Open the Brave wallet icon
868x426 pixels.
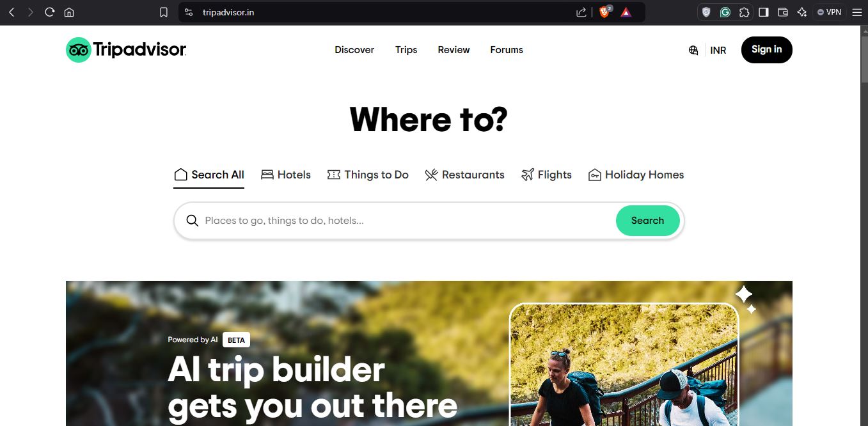(x=782, y=12)
